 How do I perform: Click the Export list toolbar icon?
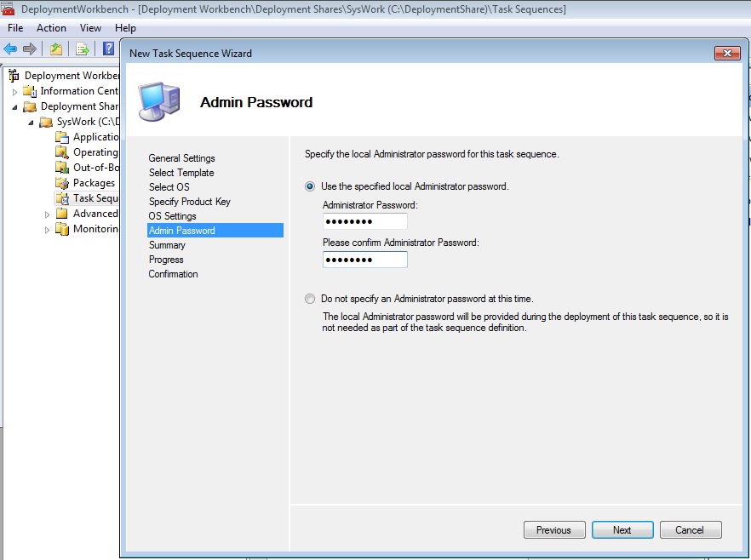tap(83, 49)
